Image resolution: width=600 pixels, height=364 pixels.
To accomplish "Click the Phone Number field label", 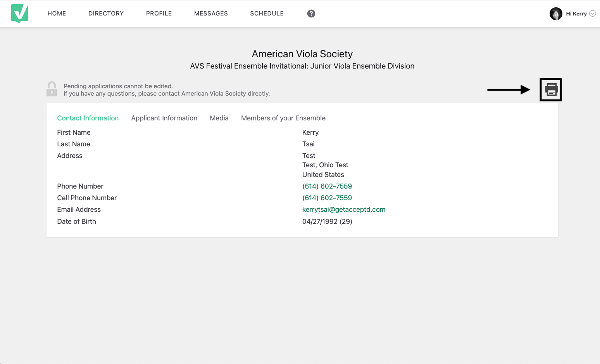I will click(x=80, y=186).
